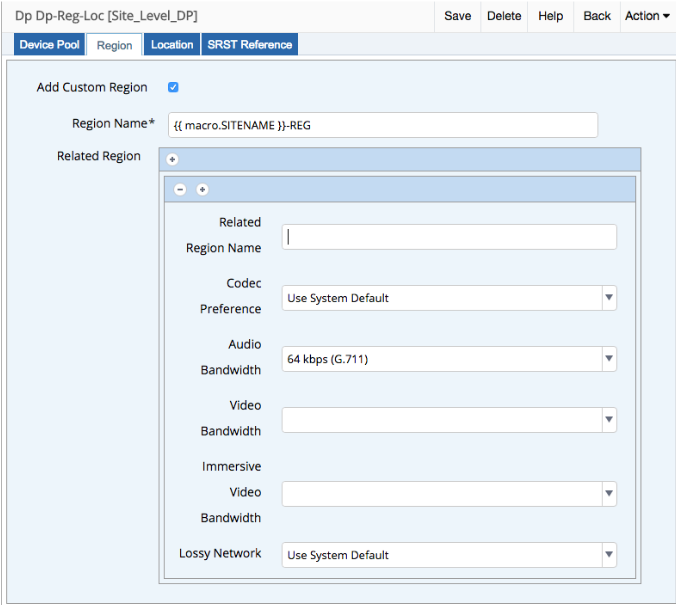Expand the Immersive Video Bandwidth dropdown
Screen dimensions: 676x605
click(x=449, y=494)
